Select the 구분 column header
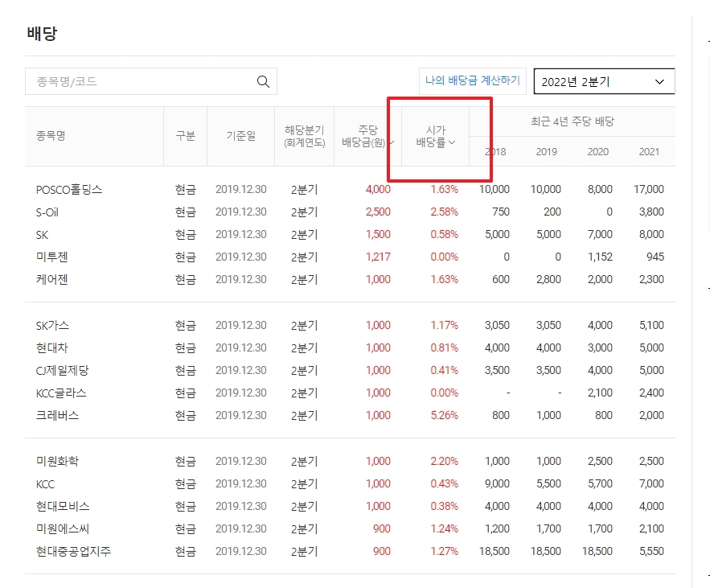Image resolution: width=710 pixels, height=588 pixels. click(185, 135)
